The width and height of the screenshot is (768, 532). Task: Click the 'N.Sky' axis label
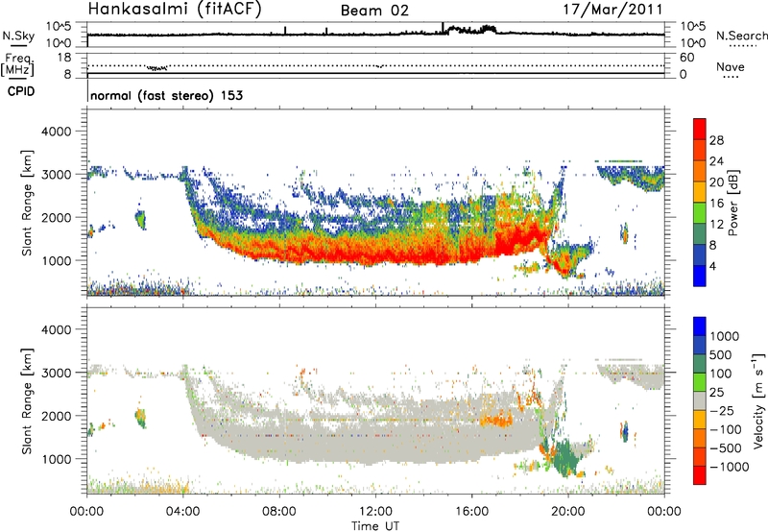(18, 36)
